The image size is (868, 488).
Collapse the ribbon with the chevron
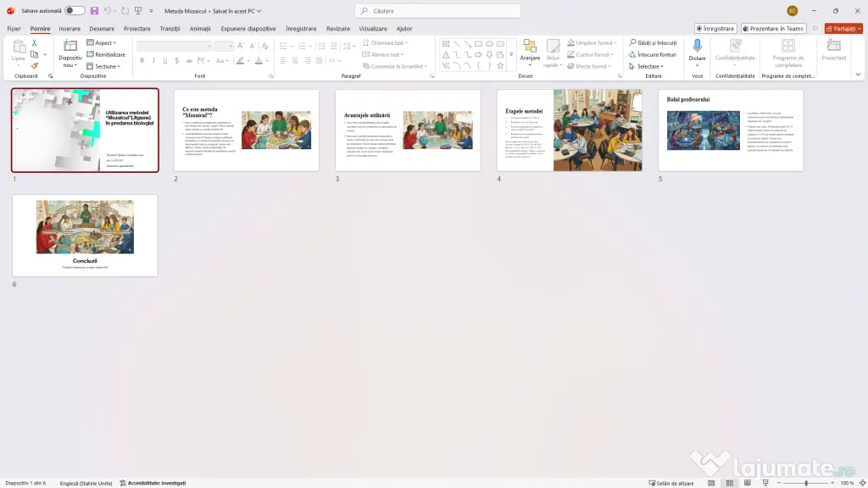tap(858, 75)
